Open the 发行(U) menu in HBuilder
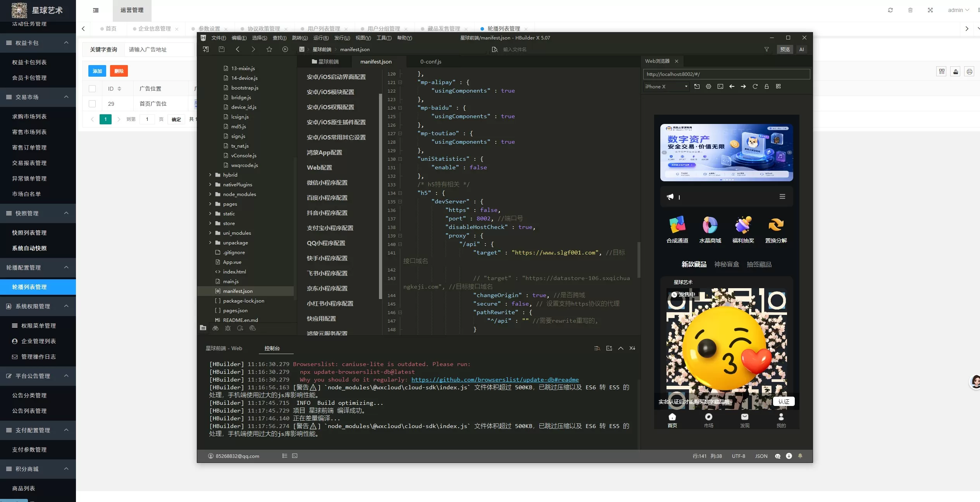 (342, 38)
